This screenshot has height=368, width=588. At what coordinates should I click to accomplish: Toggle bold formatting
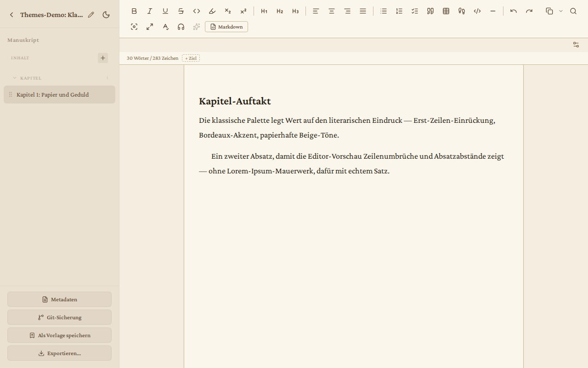(134, 11)
